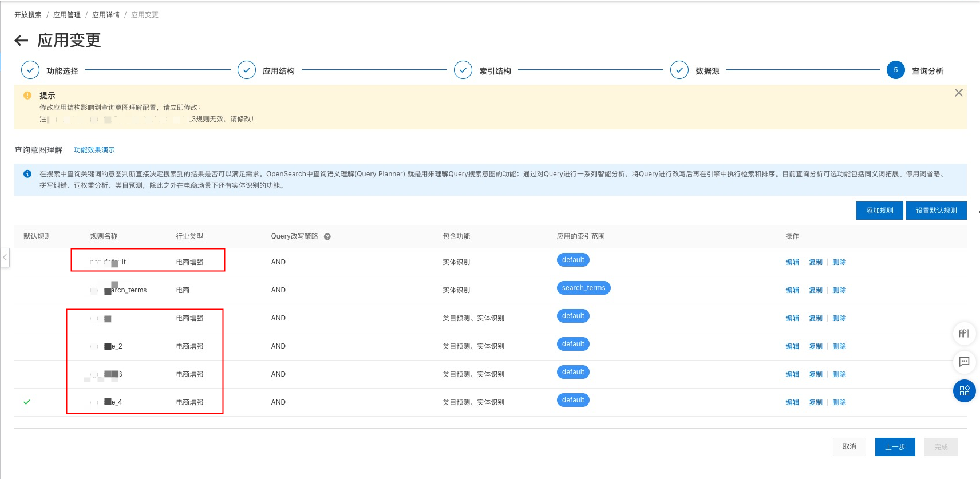The height and width of the screenshot is (479, 980).
Task: Edit the first rule row with 实体识别 default
Action: click(x=792, y=262)
